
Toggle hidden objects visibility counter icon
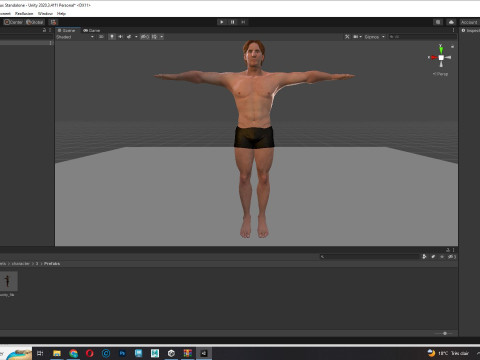[145, 37]
